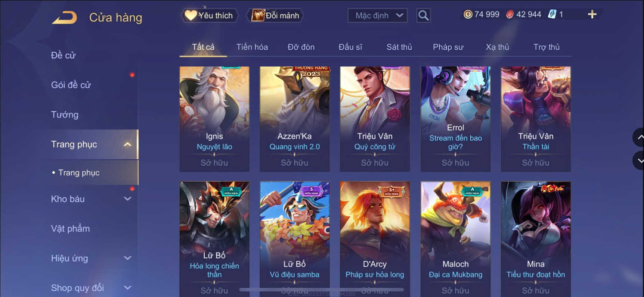
Task: Click the horizontal scrollbar at the bottom
Action: pos(321,290)
